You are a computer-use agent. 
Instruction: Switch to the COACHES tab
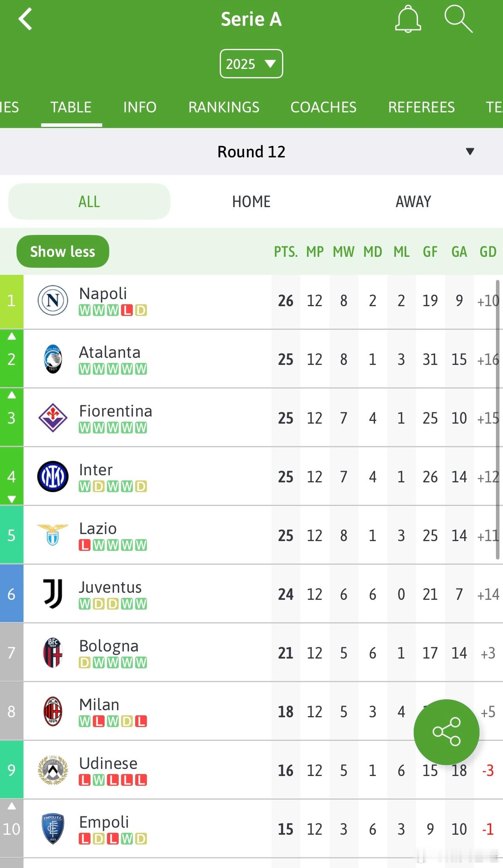(x=323, y=107)
